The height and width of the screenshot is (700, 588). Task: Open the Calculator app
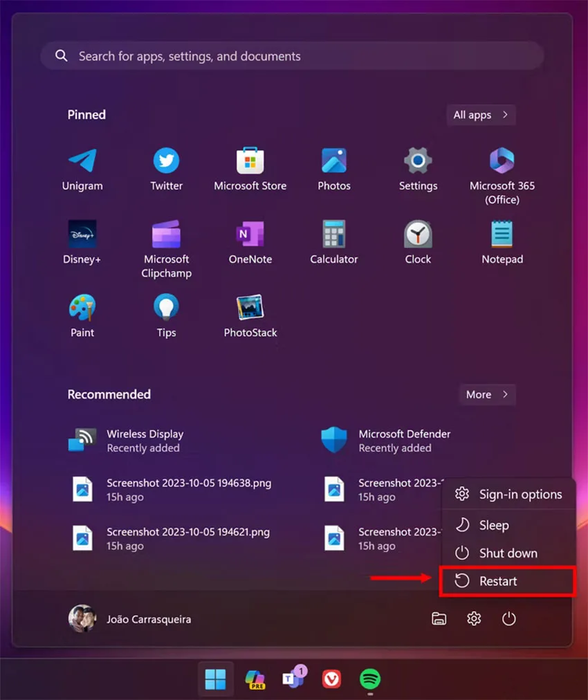tap(334, 243)
